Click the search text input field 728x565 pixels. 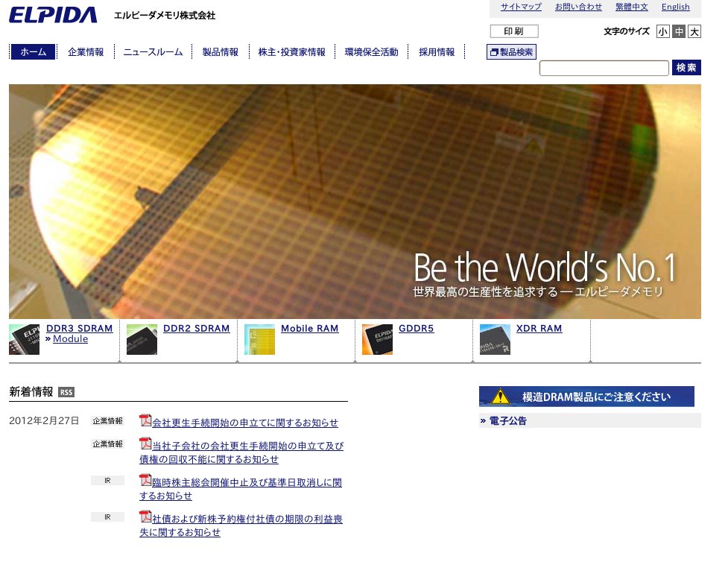tap(604, 68)
